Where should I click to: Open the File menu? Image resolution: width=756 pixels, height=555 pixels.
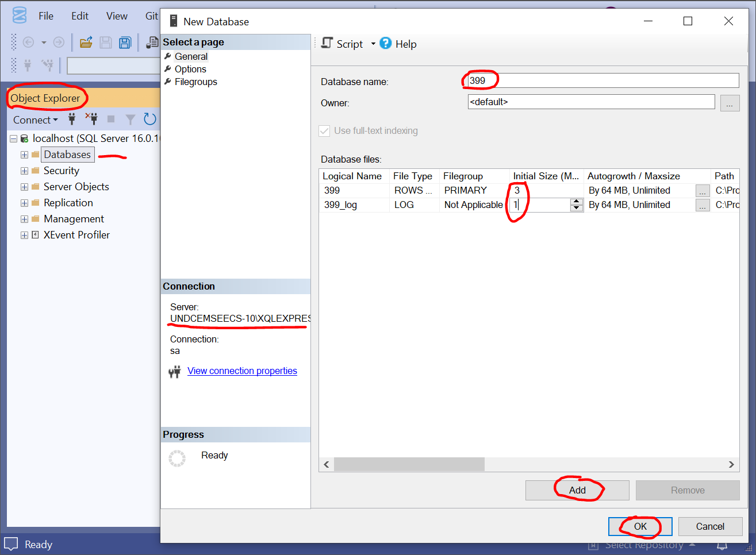pos(46,16)
